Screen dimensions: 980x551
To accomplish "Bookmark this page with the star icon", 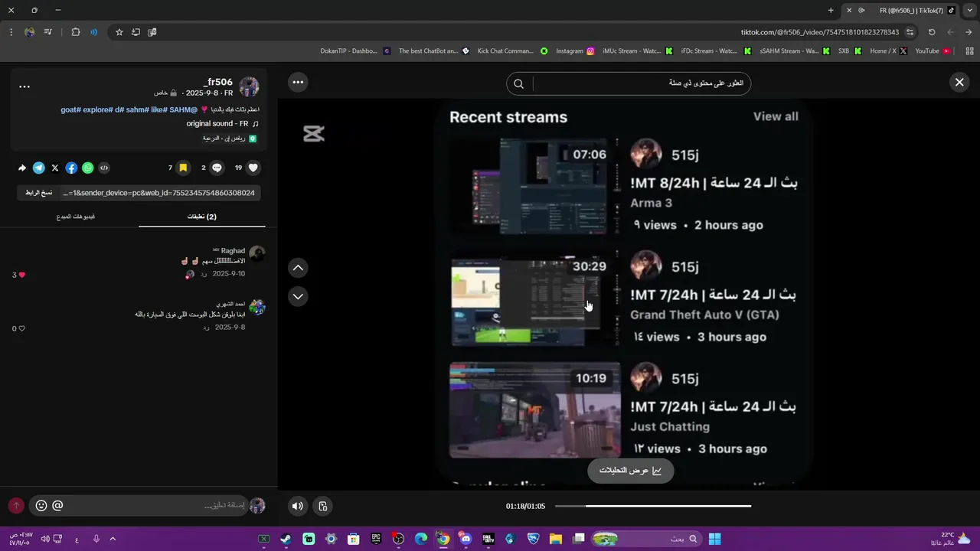I will 119,32.
